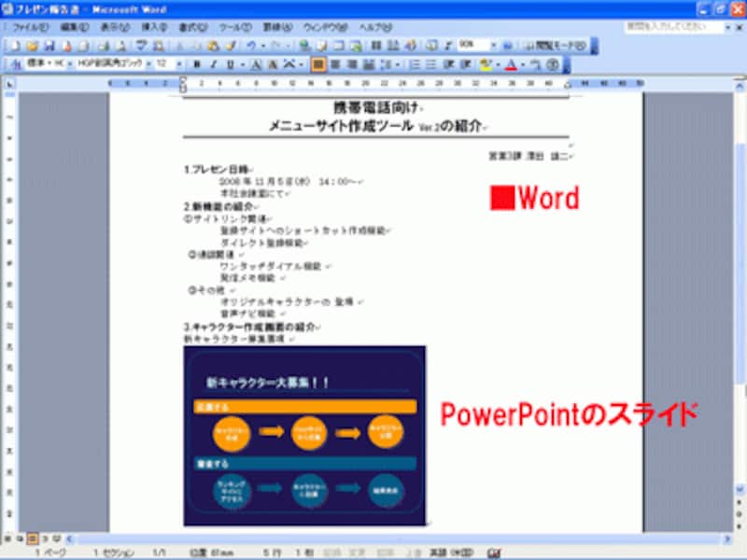This screenshot has width=747, height=560.
Task: Save the document with the floppy icon
Action: 49,46
